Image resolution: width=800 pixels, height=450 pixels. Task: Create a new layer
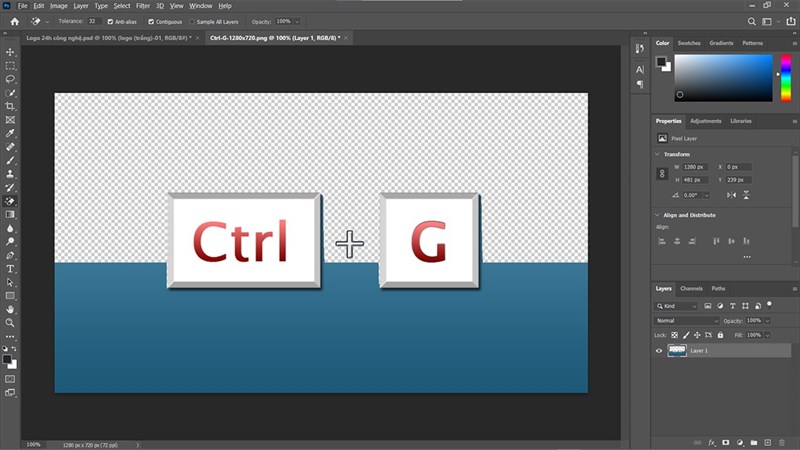tap(768, 443)
